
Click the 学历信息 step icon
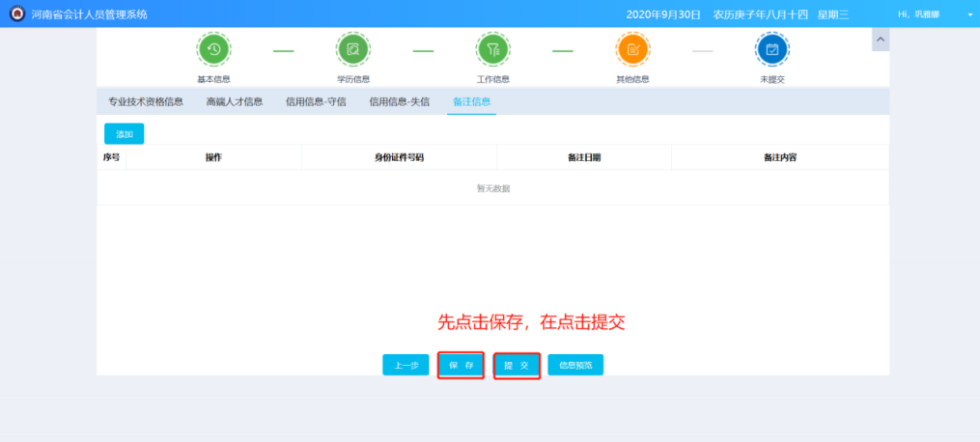tap(352, 49)
